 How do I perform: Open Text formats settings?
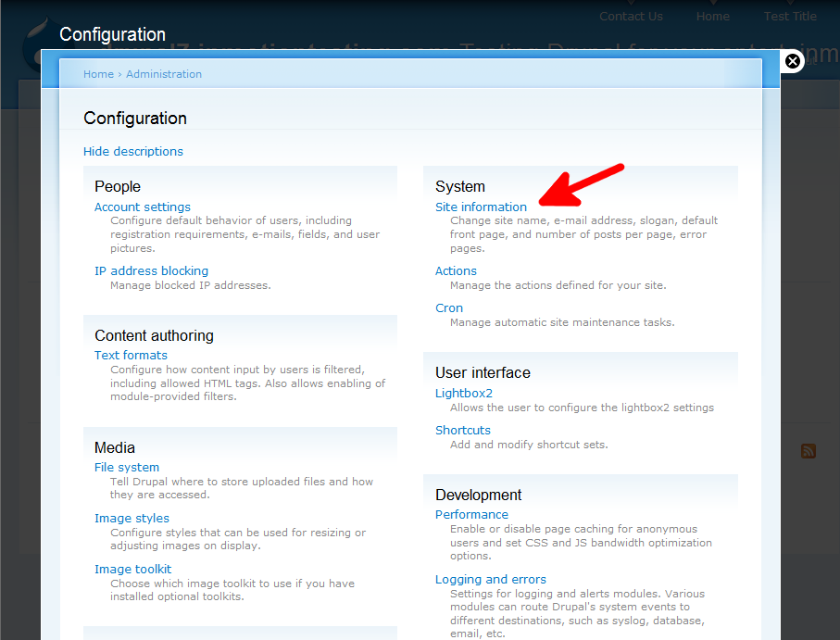(x=131, y=355)
